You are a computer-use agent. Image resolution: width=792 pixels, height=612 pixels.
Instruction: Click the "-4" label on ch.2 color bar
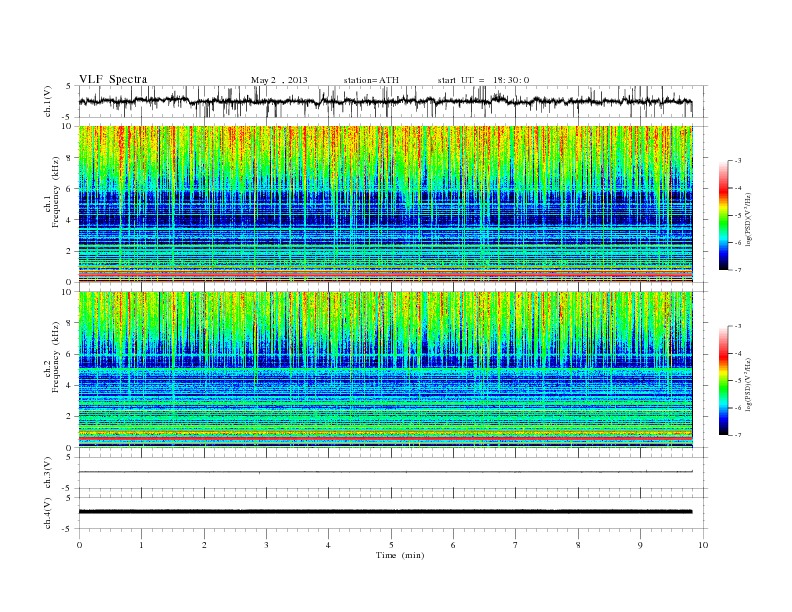click(738, 353)
